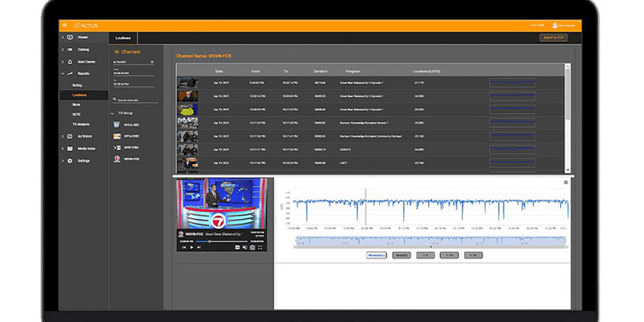Switch to the Loudness tab

[x=123, y=38]
